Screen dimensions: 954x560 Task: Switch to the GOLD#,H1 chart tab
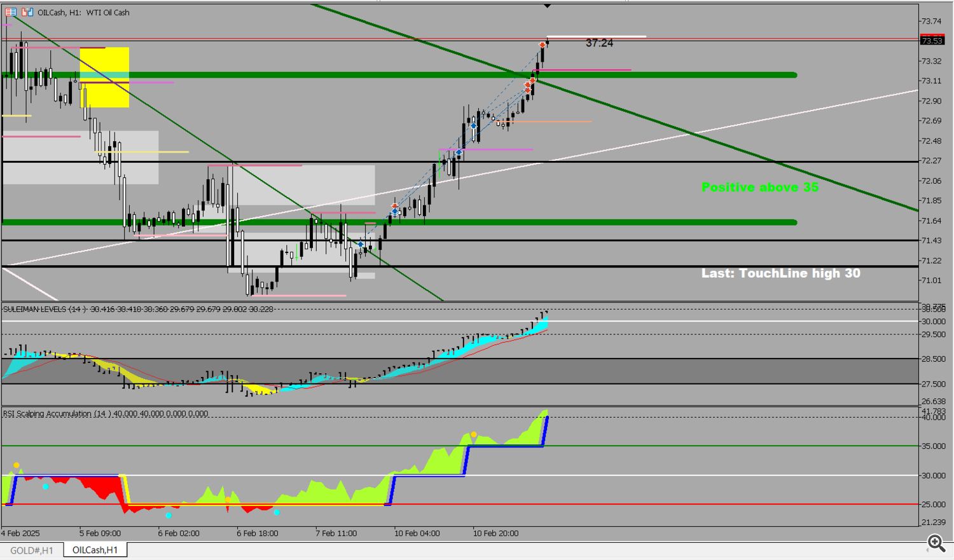point(32,550)
